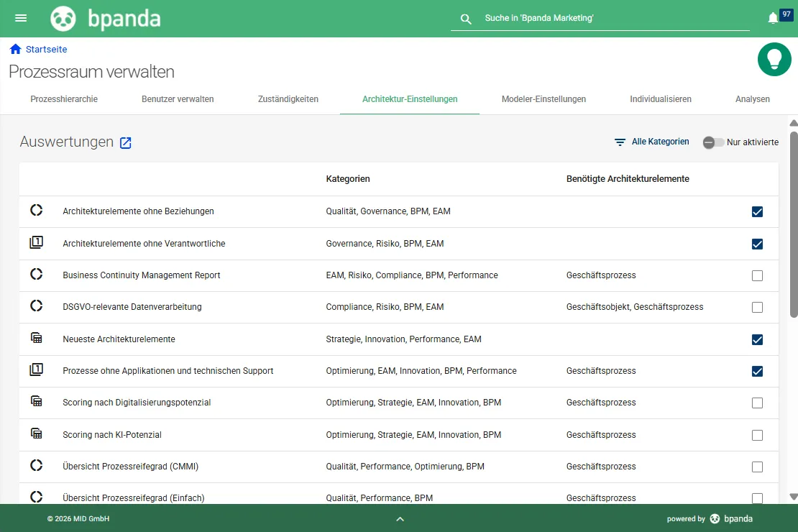Click the refresh icon beside Architekturelemente ohne Beziehungen
This screenshot has height=532, width=798.
pyautogui.click(x=37, y=211)
